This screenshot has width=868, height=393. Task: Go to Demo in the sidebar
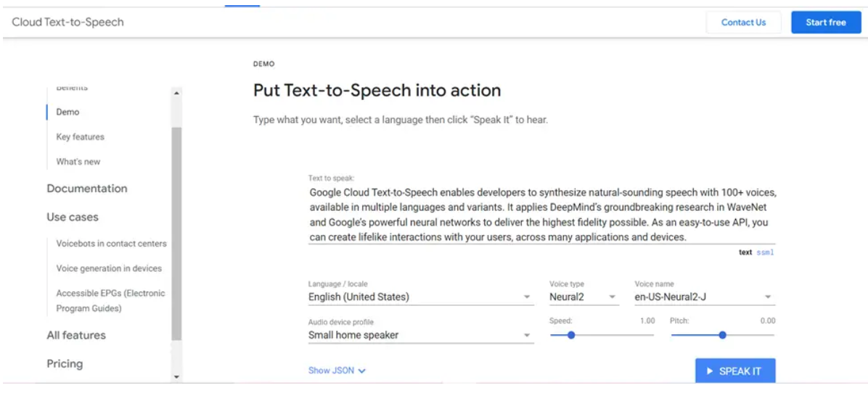click(67, 112)
